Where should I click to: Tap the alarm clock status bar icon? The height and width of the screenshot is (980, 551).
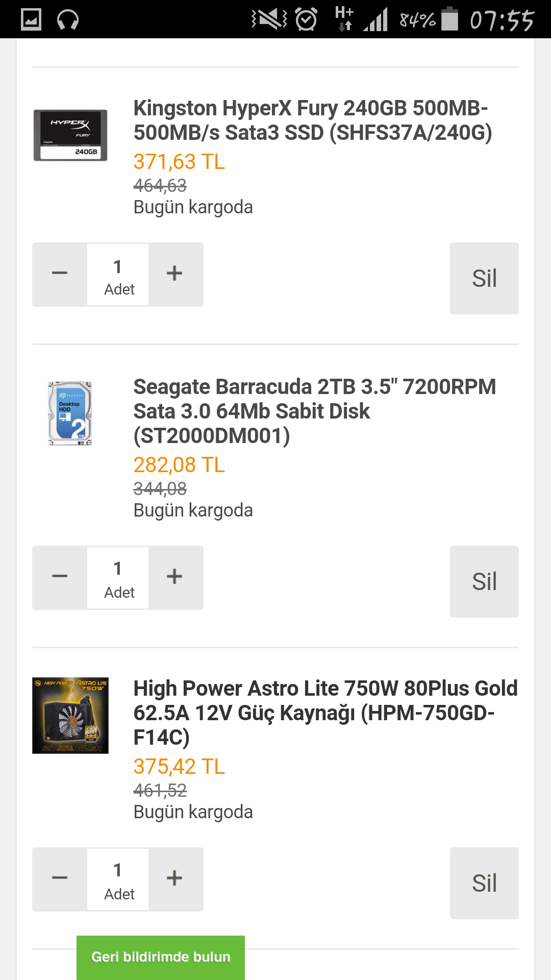(306, 20)
